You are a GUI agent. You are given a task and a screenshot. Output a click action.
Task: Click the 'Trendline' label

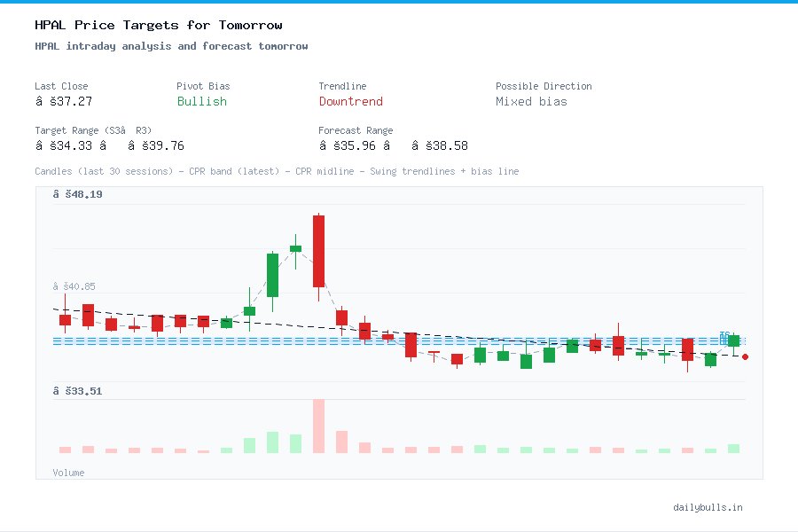[342, 86]
